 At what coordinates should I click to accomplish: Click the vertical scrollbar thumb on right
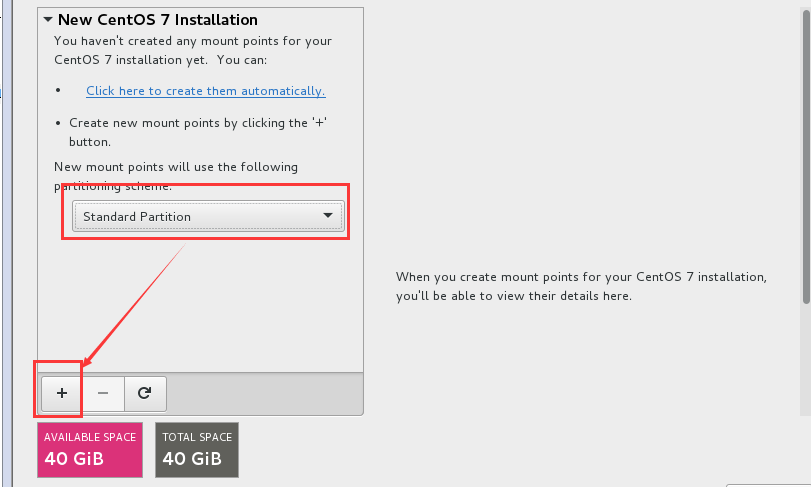coord(806,155)
